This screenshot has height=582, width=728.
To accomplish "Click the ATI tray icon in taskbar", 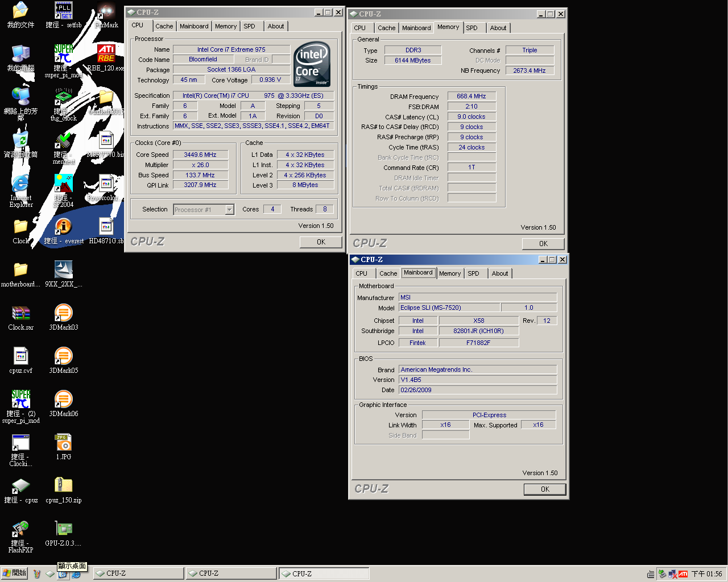I will point(683,574).
